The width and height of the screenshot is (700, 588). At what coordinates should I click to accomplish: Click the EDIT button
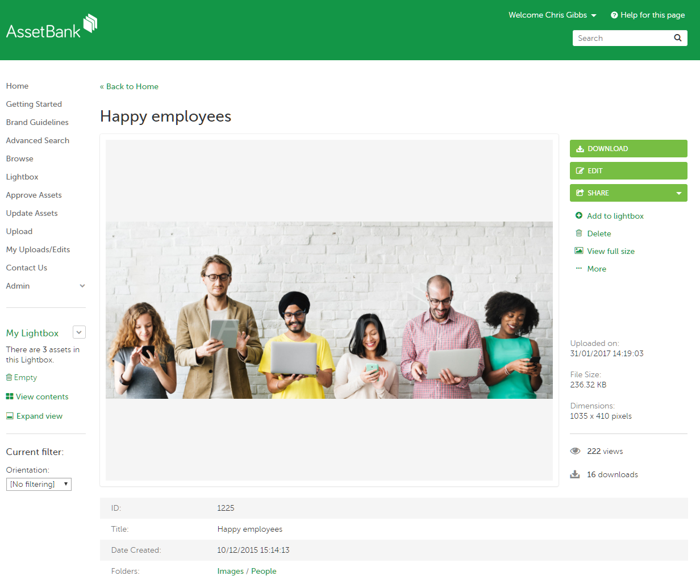[628, 171]
